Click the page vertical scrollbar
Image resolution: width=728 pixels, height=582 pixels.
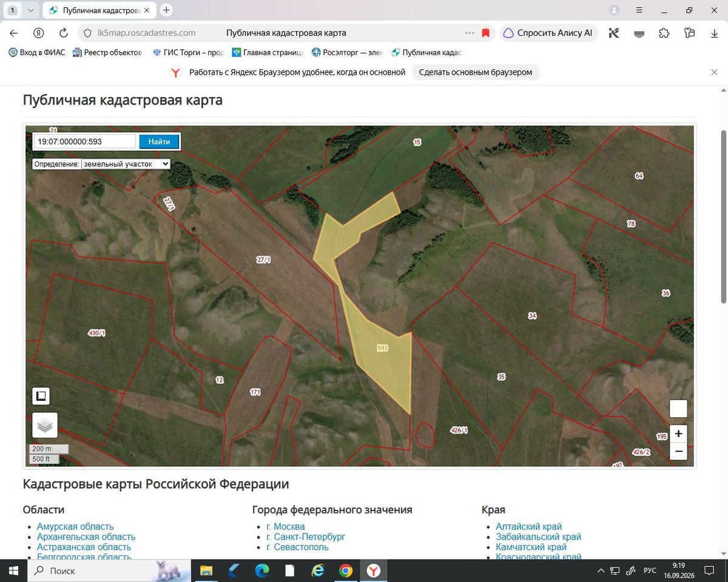click(x=723, y=216)
